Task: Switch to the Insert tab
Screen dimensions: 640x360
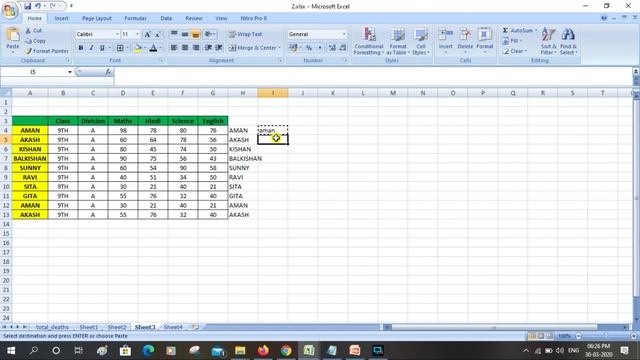Action: (x=62, y=18)
